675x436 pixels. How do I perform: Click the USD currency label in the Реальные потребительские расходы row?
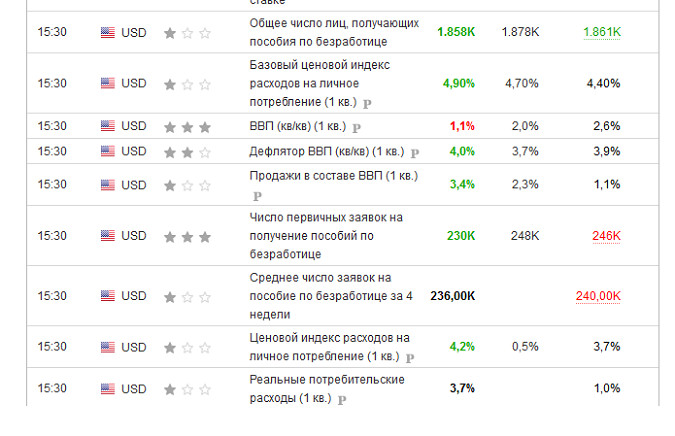click(x=134, y=388)
